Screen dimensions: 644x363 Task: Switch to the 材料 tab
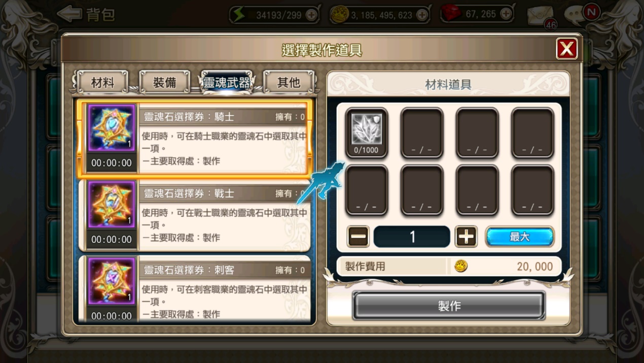(103, 82)
